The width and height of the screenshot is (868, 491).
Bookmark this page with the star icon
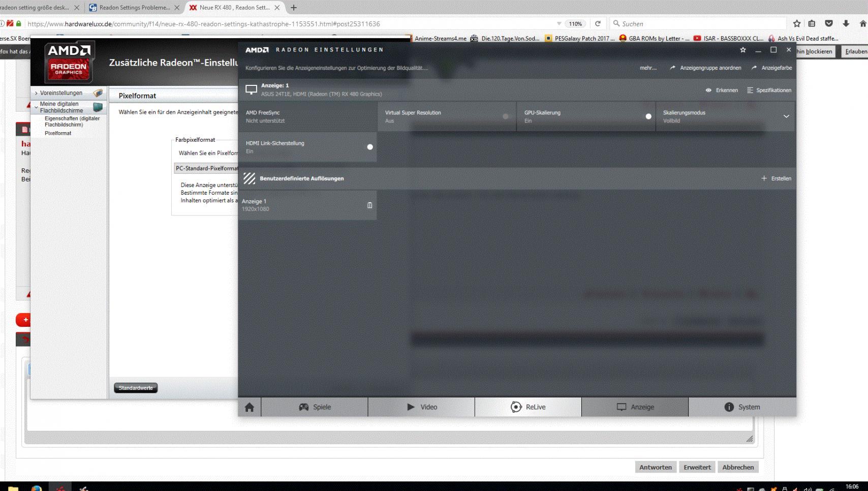tap(797, 23)
